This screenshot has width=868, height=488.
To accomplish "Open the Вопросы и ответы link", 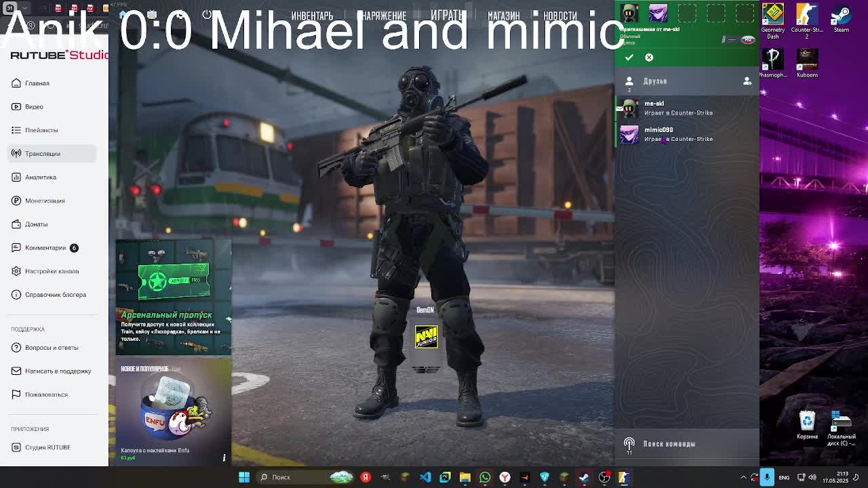I will click(x=52, y=348).
